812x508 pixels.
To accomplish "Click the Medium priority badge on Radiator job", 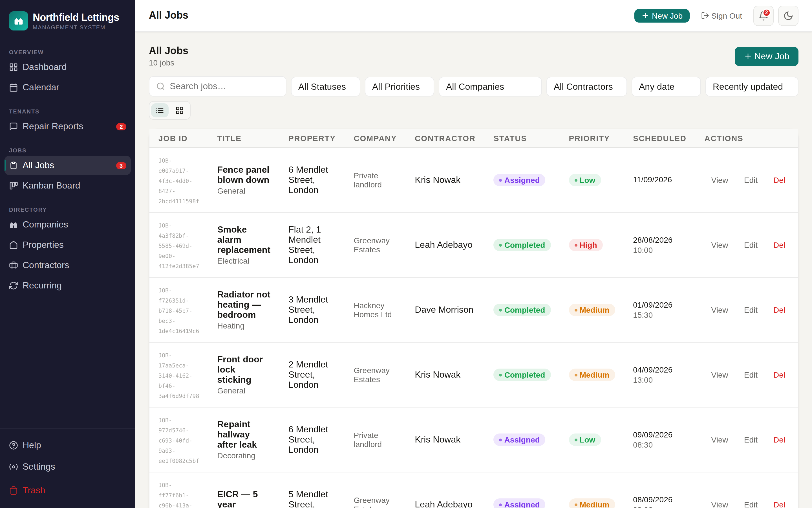I will 592,310.
